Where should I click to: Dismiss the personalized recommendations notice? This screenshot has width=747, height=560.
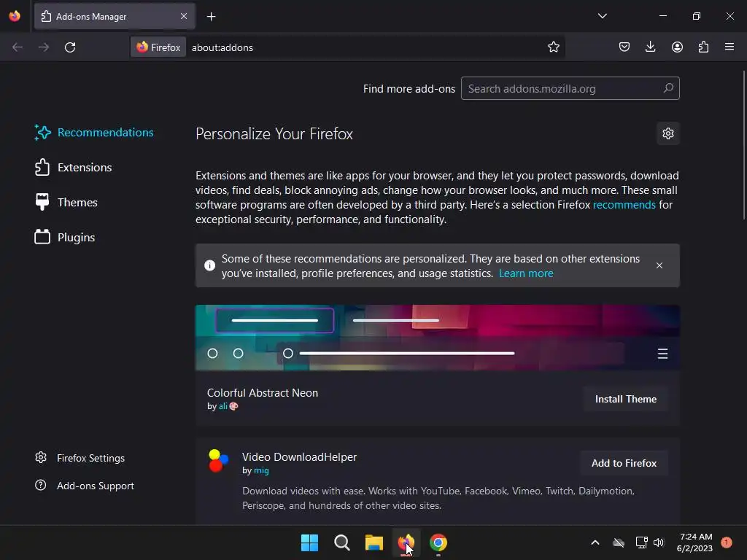click(x=659, y=265)
